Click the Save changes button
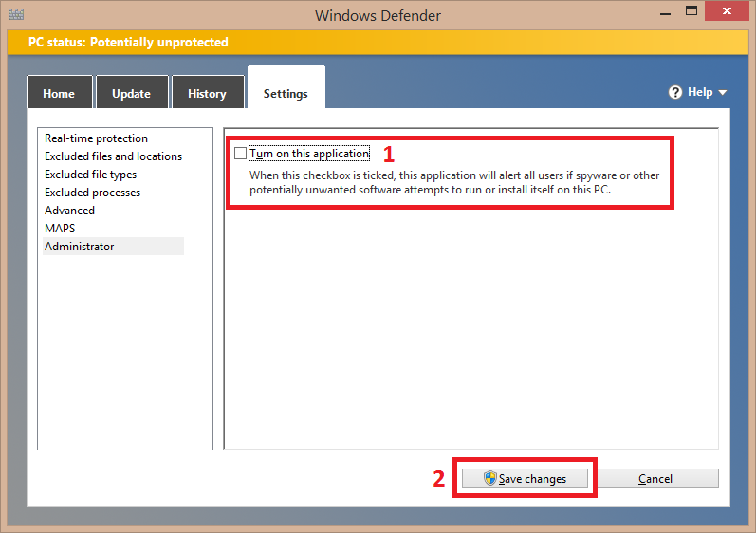The width and height of the screenshot is (756, 533). pyautogui.click(x=525, y=479)
